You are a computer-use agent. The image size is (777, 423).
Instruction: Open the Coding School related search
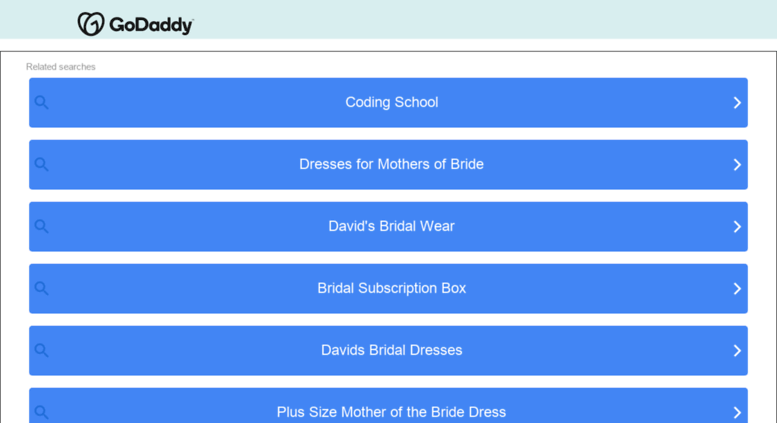click(x=388, y=103)
